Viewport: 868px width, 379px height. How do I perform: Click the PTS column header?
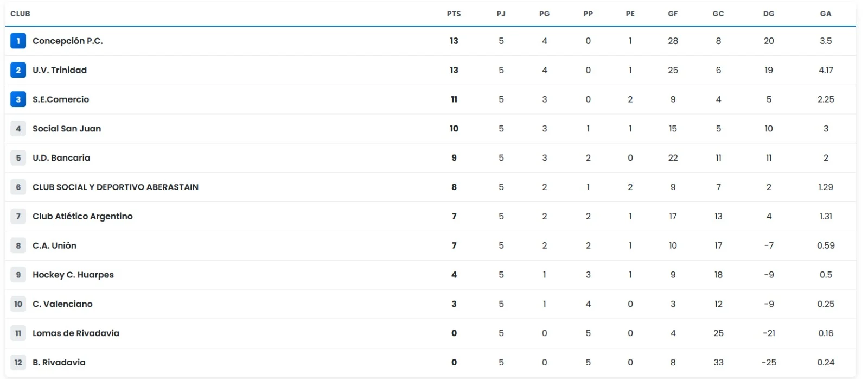click(x=454, y=14)
